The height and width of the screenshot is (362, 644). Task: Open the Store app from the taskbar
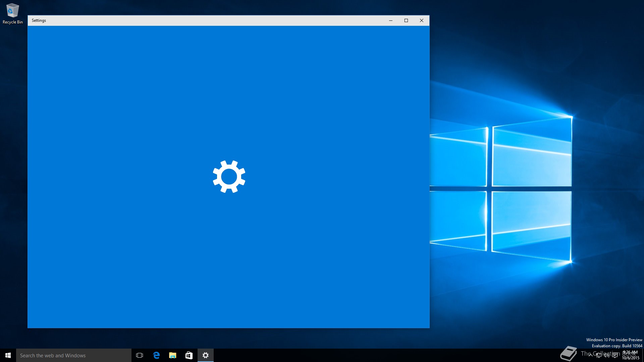(189, 355)
